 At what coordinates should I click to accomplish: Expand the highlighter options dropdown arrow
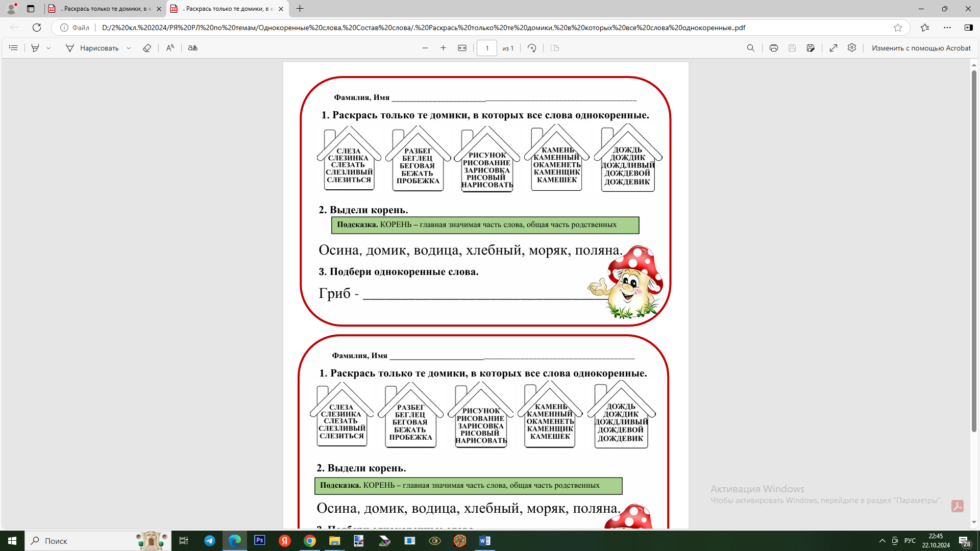click(48, 48)
